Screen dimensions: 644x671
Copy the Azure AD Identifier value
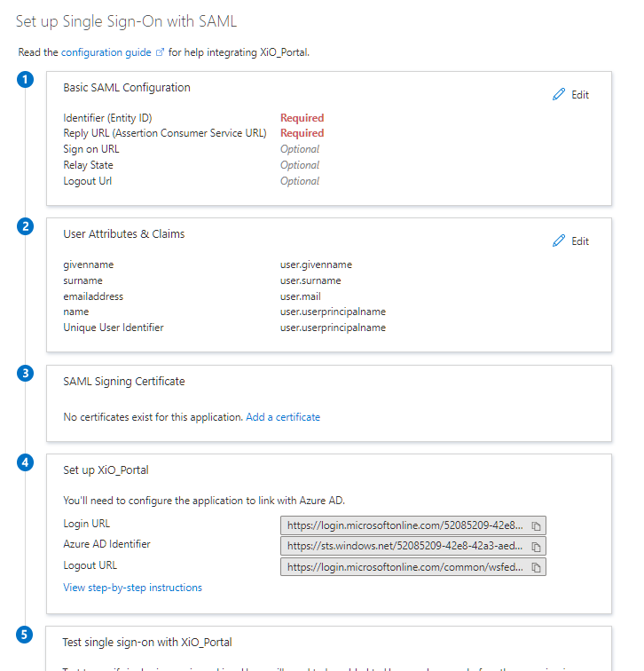[x=536, y=547]
